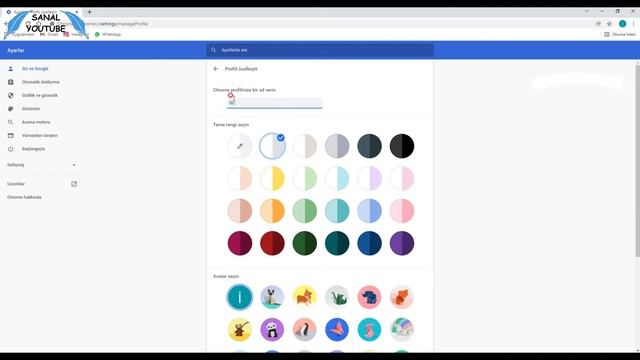Viewport: 640px width, 360px height.
Task: Select the corgi dog avatar
Action: coord(304,297)
